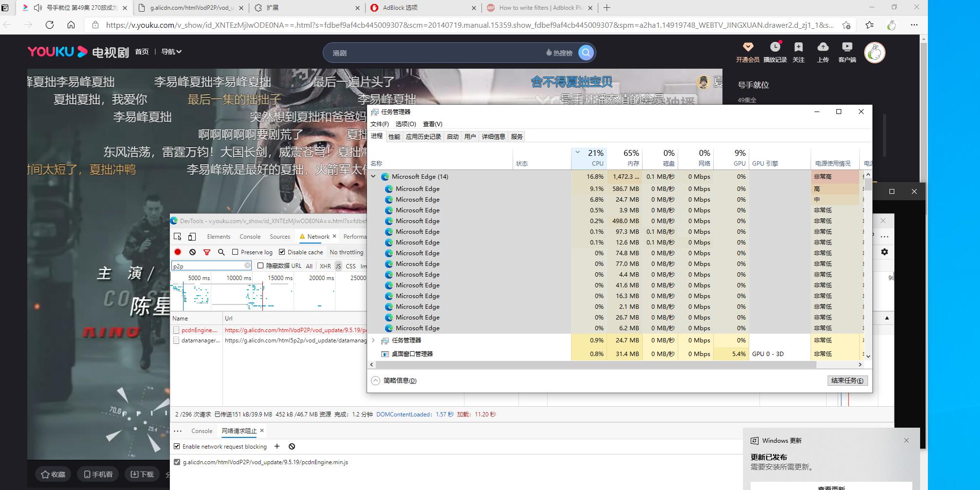
Task: Click Task Manager vertical scrollbar down arrow
Action: 868,357
